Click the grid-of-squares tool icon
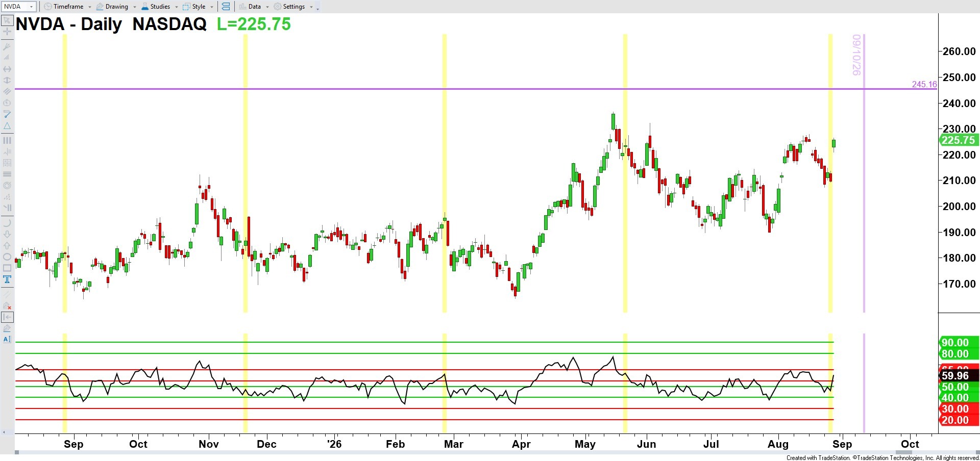The height and width of the screenshot is (461, 980). pos(7,163)
